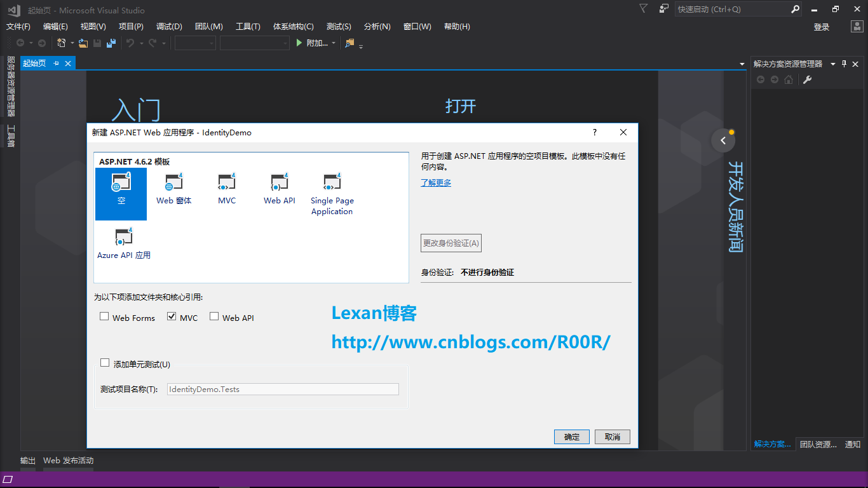
Task: Click the account avatar icon next to 登录
Action: (857, 27)
